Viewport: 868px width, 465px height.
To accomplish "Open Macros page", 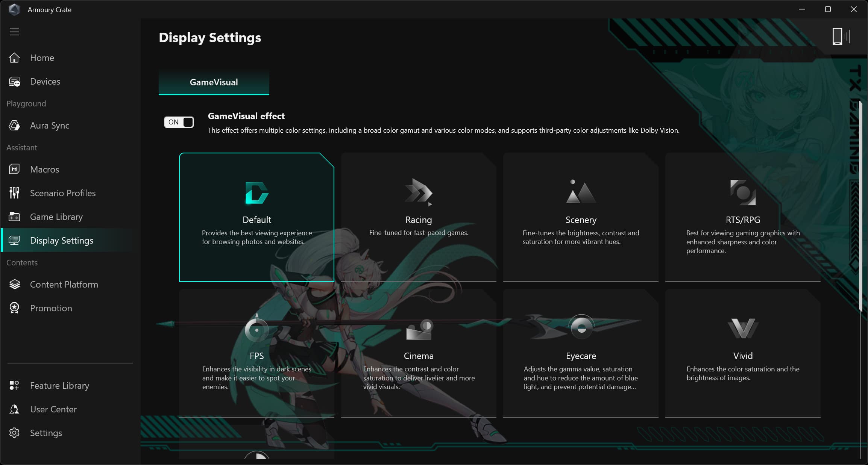I will point(44,170).
